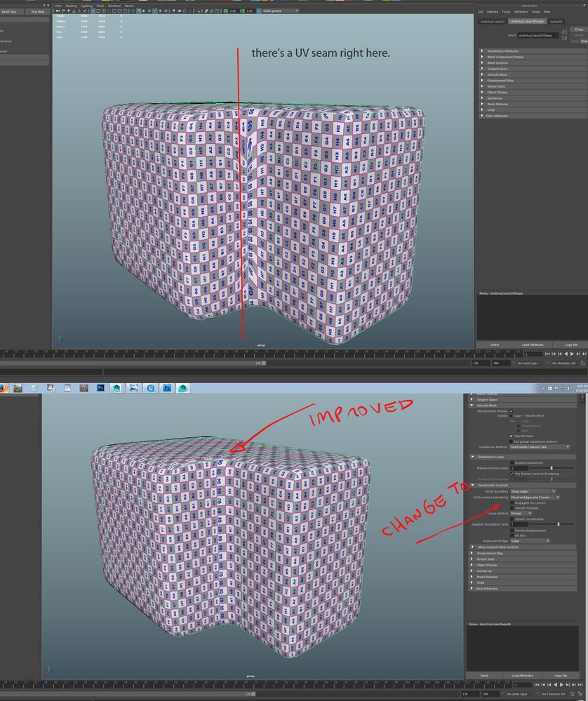Open the leftmost Photoshop taskbar icon
Screen dimensions: 588x701
(x=100, y=387)
